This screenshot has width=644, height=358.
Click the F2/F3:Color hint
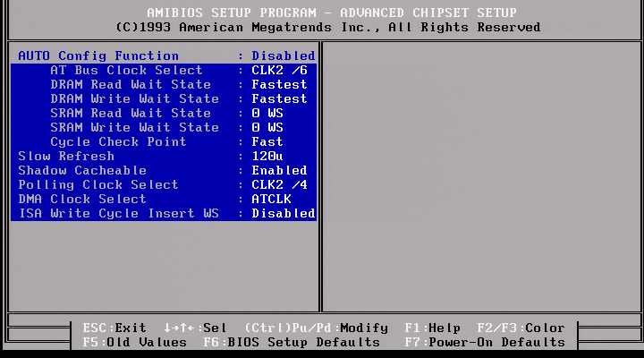point(521,328)
